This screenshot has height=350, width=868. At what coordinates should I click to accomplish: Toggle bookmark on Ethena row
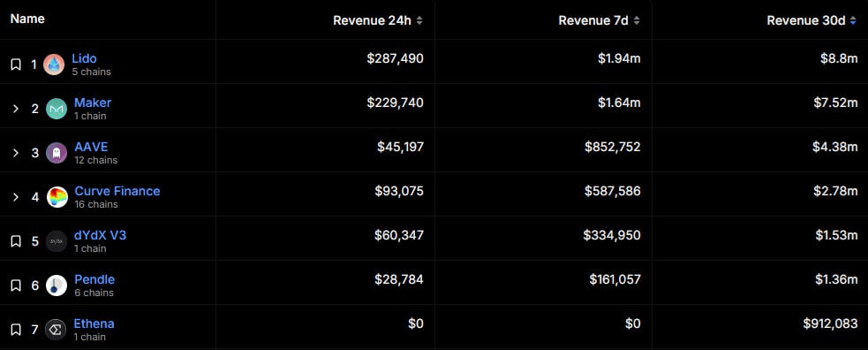[16, 330]
